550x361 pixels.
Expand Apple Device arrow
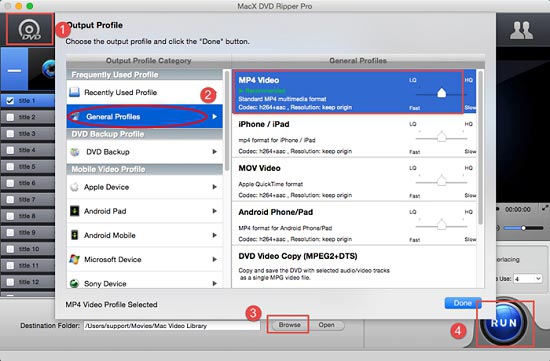(215, 187)
